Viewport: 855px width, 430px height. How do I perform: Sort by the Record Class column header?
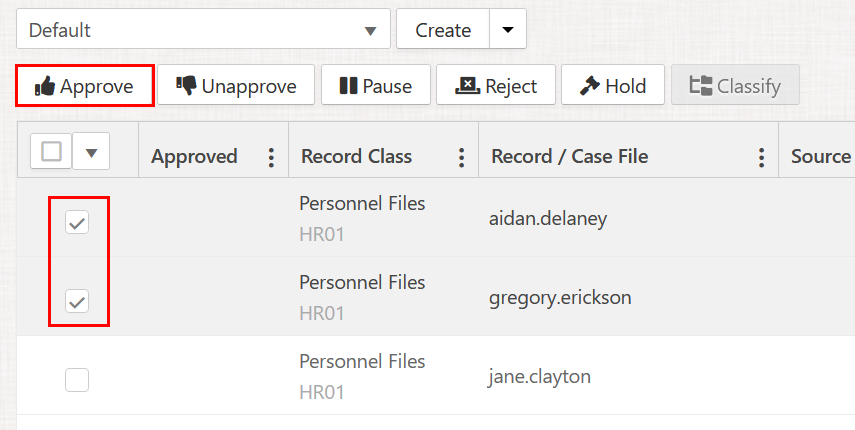[x=356, y=157]
